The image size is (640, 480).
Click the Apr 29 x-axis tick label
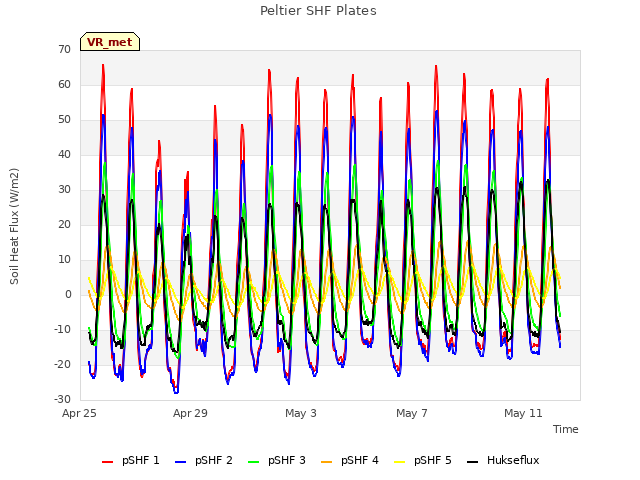click(190, 413)
